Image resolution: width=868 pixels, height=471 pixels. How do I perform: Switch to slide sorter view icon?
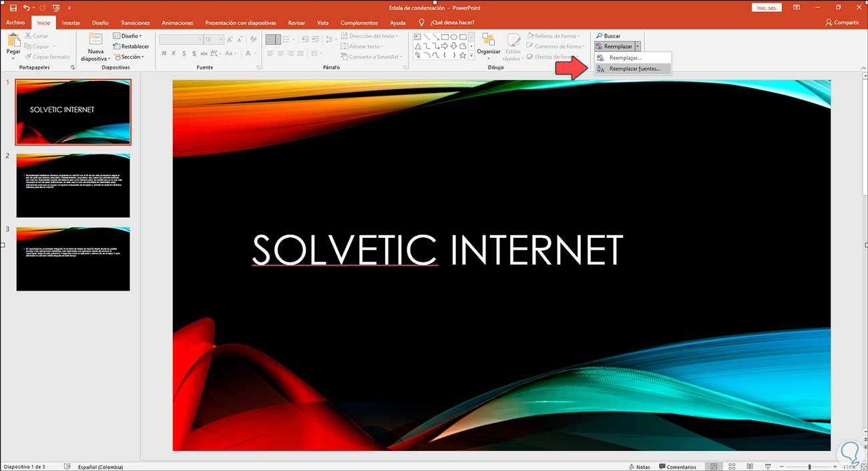pos(731,466)
